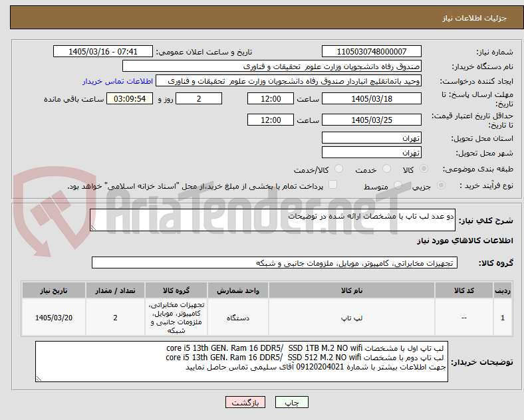This screenshot has height=420, width=524.
Task: Click the goods group field تجهیزات مخابراتی
Action: tap(275, 262)
